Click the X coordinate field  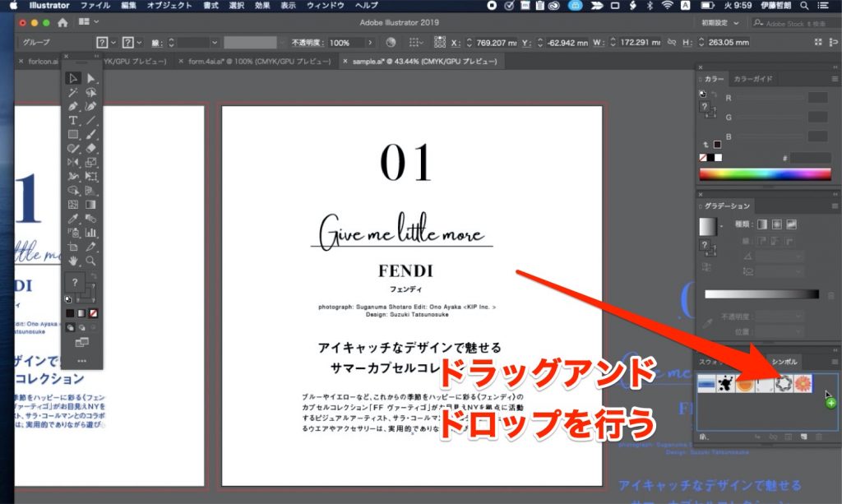tap(496, 43)
